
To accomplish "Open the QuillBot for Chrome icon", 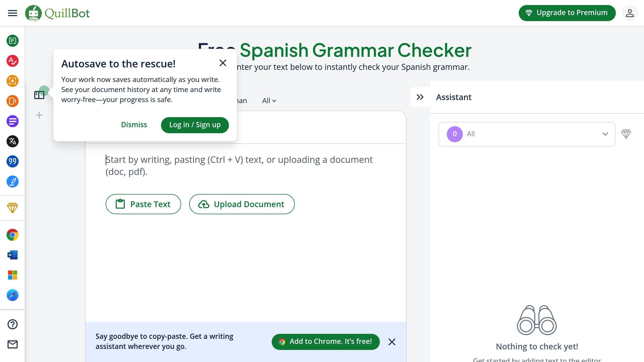I will coord(13,235).
